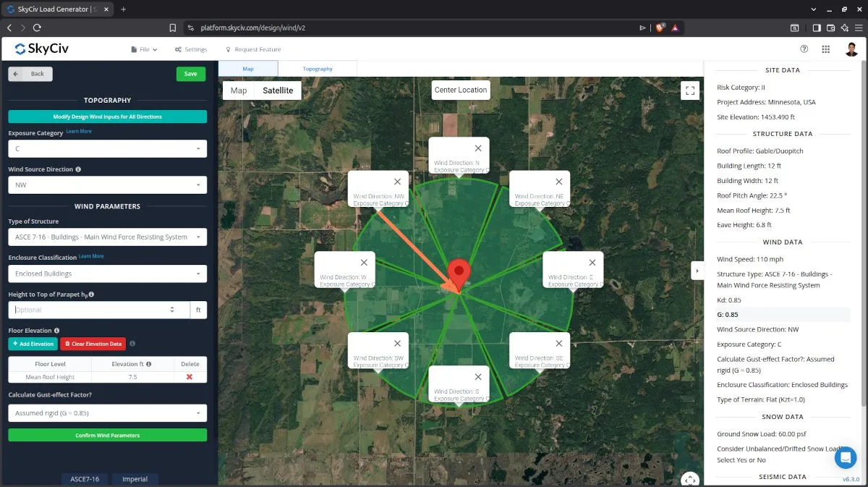The image size is (868, 487).
Task: Click Wind Source Direction info icon
Action: tap(78, 169)
